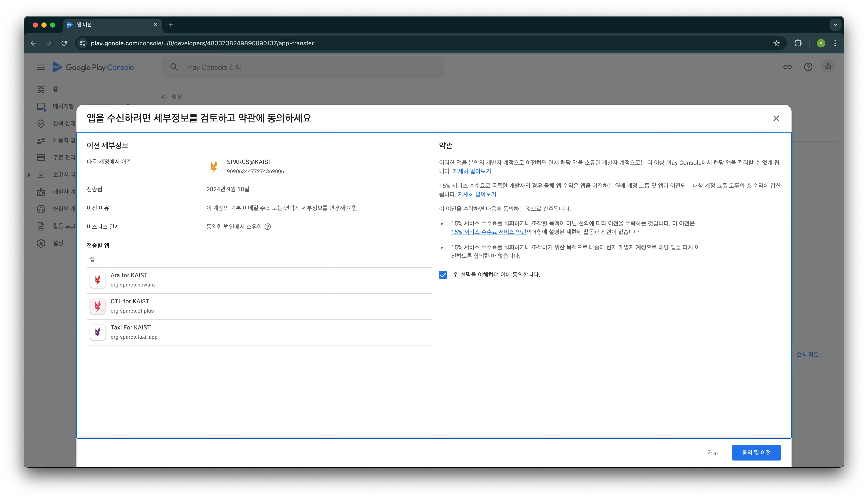The height and width of the screenshot is (499, 868).
Task: Open 주문 관리 card icon in sidebar
Action: pos(41,158)
